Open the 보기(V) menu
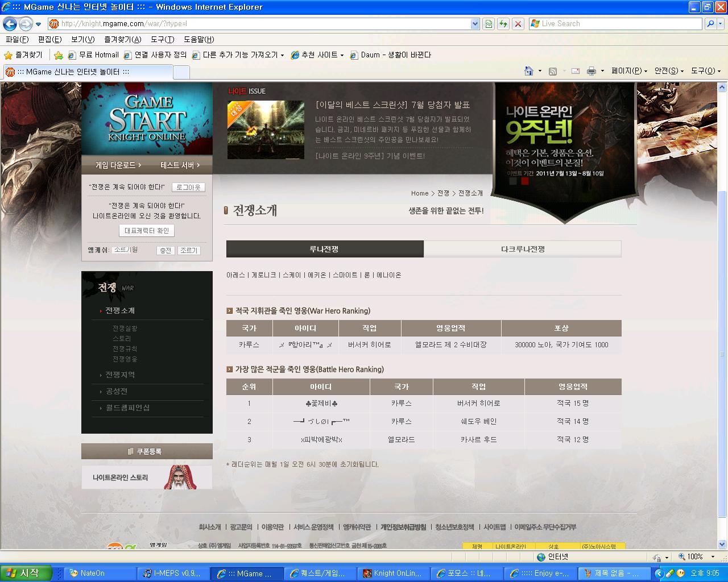This screenshot has height=582, width=728. click(x=82, y=39)
